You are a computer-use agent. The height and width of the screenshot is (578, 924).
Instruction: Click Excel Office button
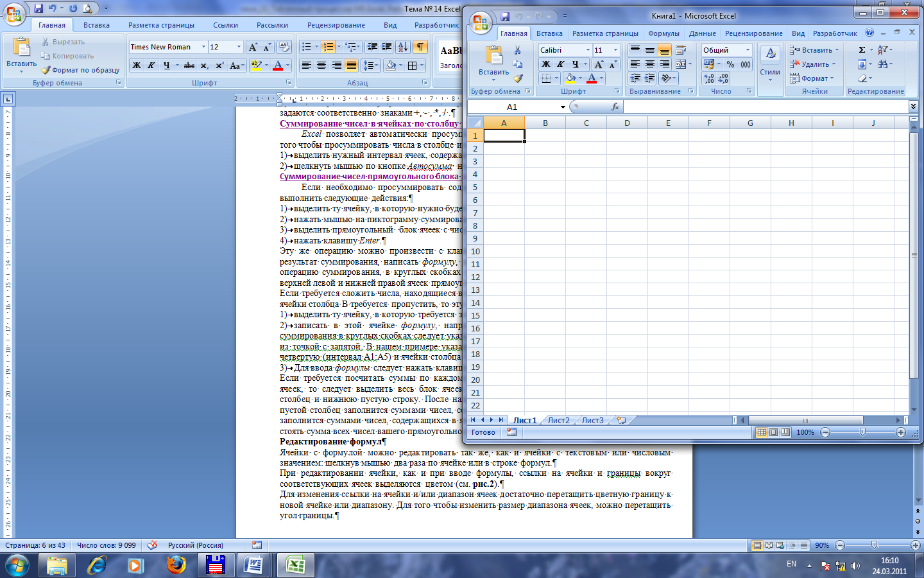pyautogui.click(x=481, y=22)
